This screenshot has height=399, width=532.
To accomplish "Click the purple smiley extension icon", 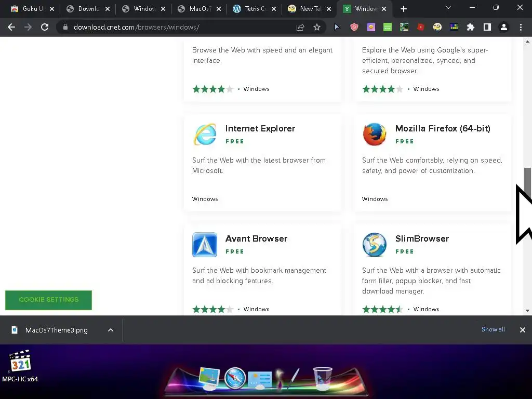I will tap(371, 27).
